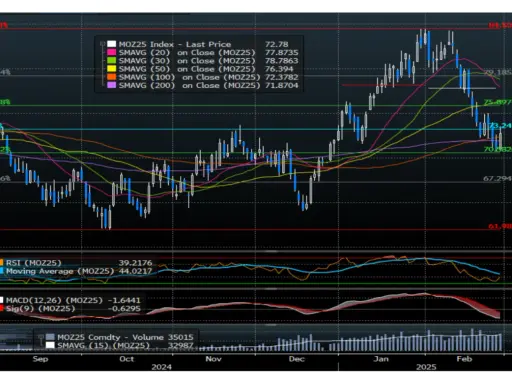
Task: Click the 79.185 price level label
Action: pyautogui.click(x=497, y=72)
